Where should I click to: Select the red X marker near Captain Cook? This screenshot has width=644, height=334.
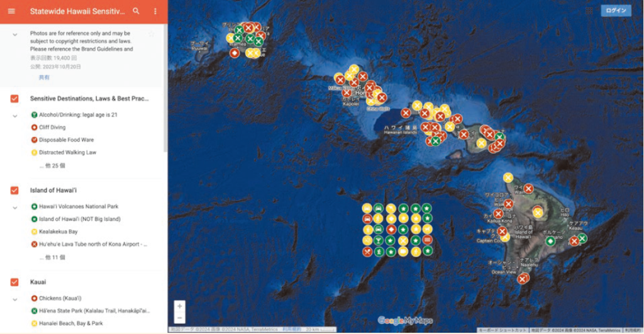click(502, 231)
